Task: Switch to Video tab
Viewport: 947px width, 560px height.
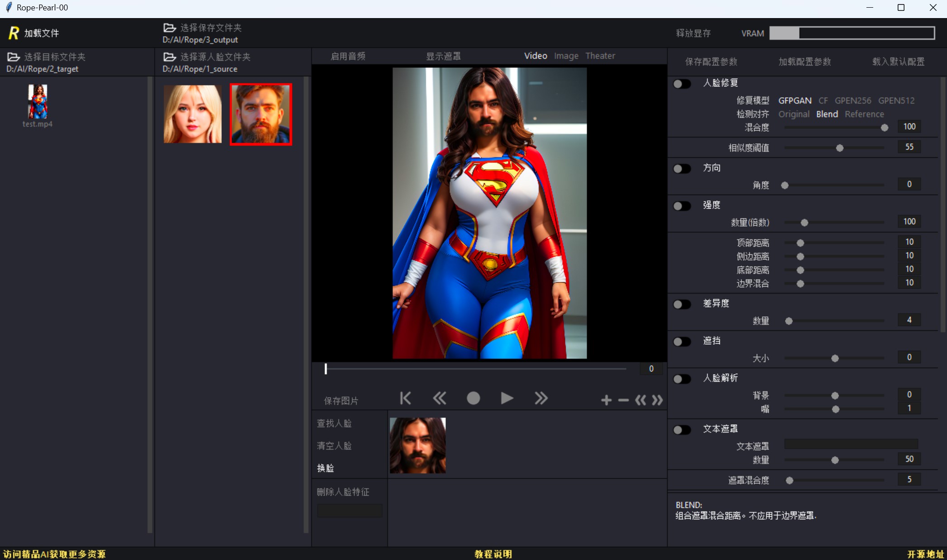Action: pos(536,56)
